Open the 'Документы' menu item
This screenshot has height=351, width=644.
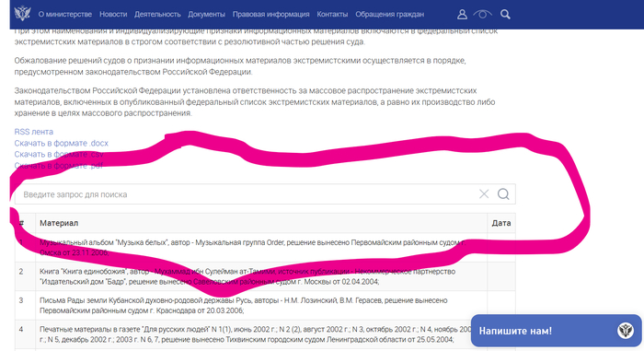click(206, 14)
